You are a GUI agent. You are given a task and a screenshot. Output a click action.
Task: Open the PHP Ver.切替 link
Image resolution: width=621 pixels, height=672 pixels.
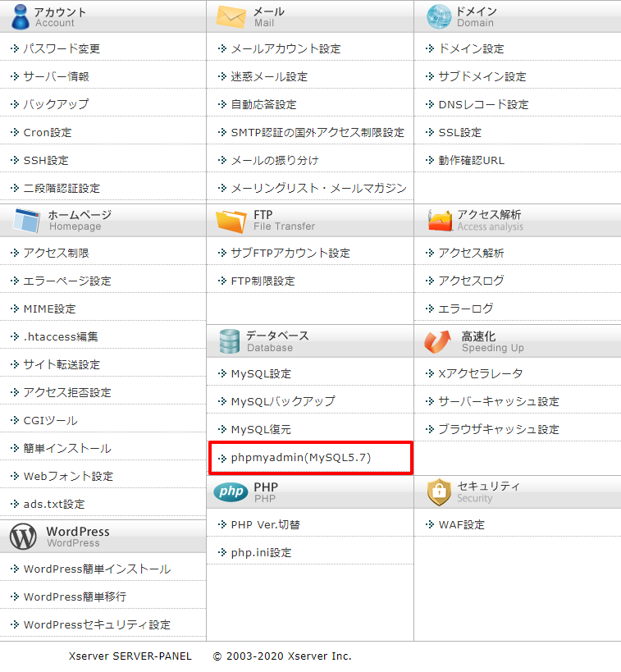point(265,524)
